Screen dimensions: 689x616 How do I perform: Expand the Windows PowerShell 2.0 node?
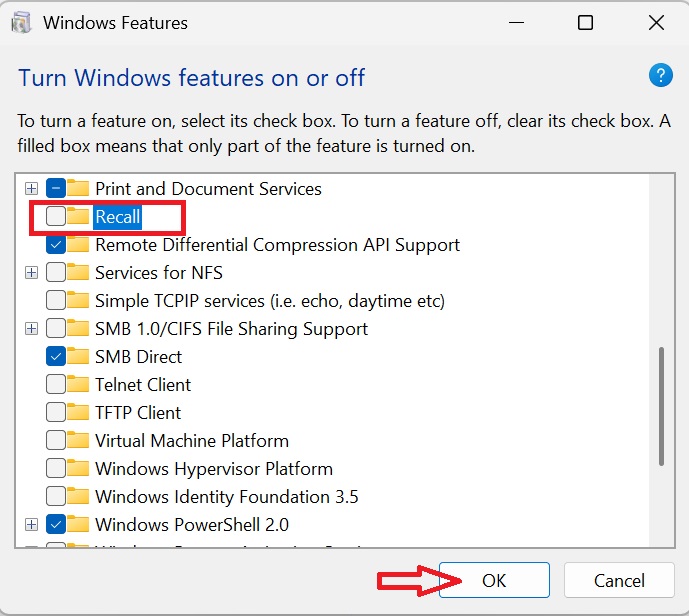click(x=31, y=524)
